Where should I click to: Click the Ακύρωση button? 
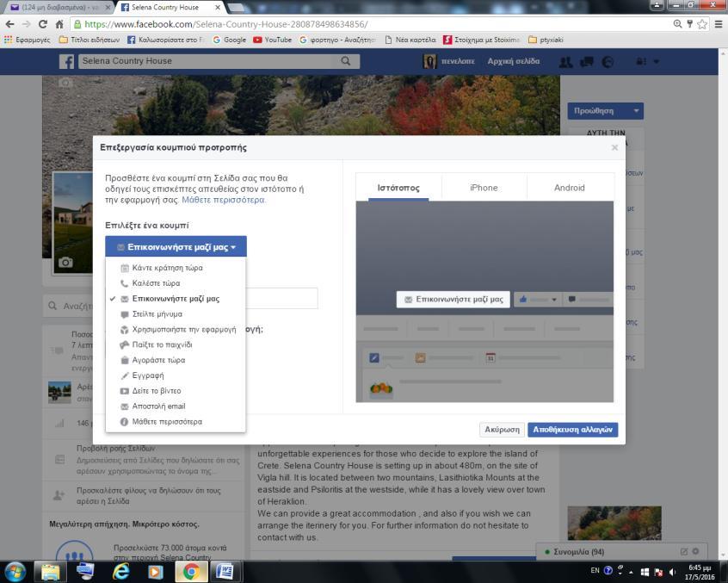tap(502, 430)
